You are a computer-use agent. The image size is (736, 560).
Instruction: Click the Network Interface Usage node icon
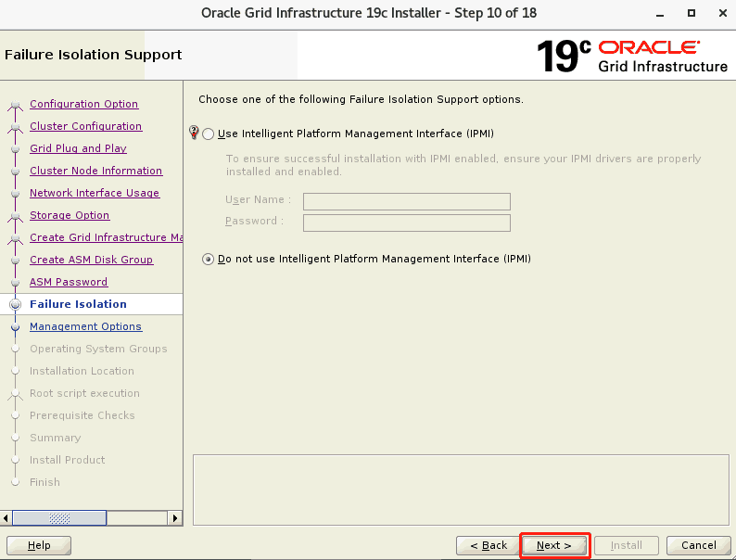16,194
